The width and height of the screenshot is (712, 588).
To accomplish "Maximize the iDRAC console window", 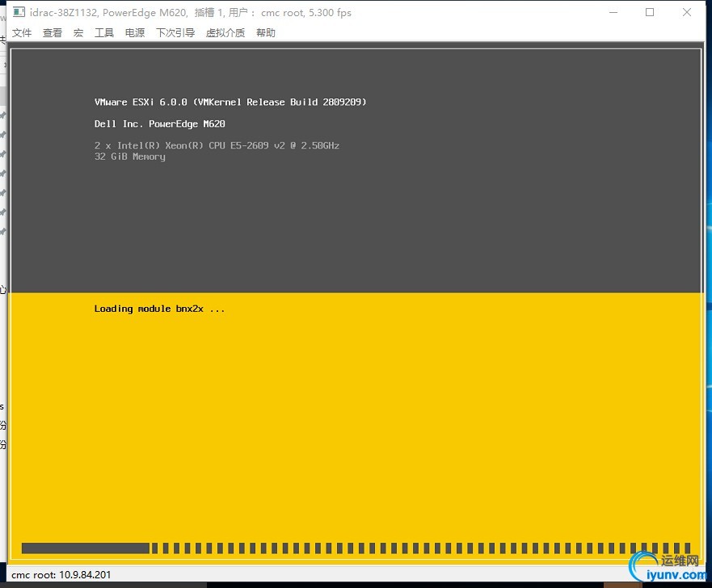I will pyautogui.click(x=650, y=12).
